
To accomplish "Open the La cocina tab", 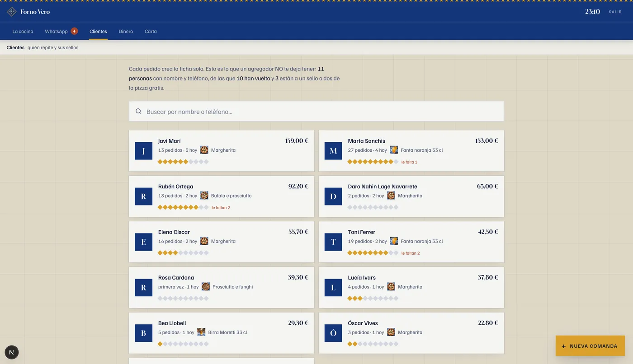I will pos(23,32).
